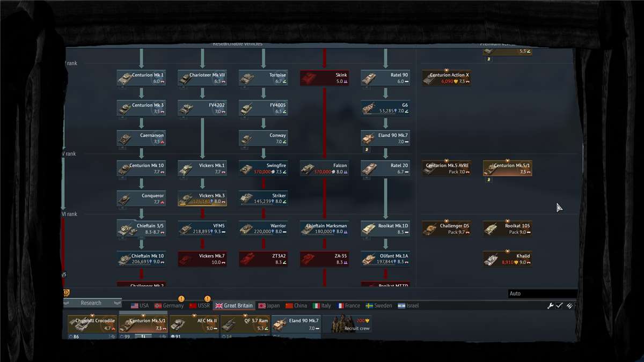Image resolution: width=644 pixels, height=362 pixels.
Task: Select the Conqueror heavy tank card
Action: click(141, 198)
